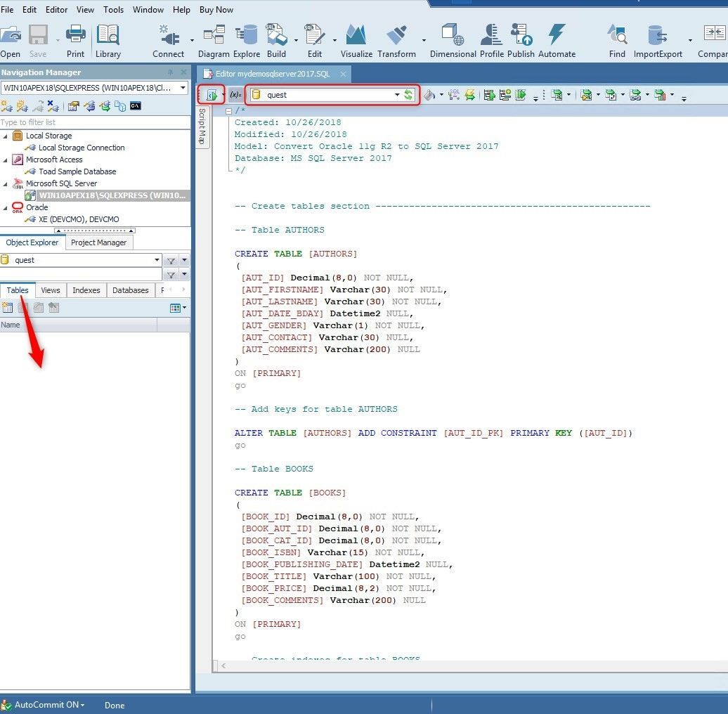Click the bind variables (x)= icon
This screenshot has height=714, width=728.
coord(235,95)
